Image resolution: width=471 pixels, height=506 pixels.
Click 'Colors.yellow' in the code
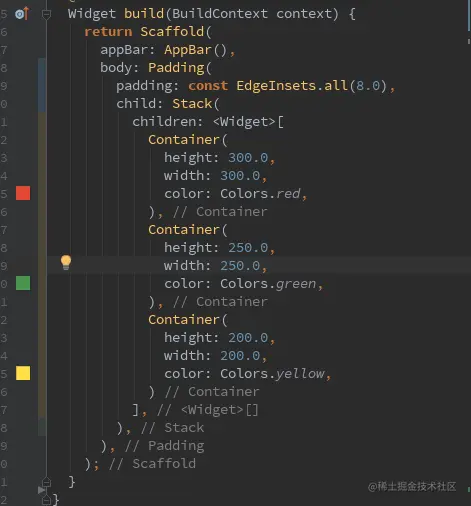point(272,374)
